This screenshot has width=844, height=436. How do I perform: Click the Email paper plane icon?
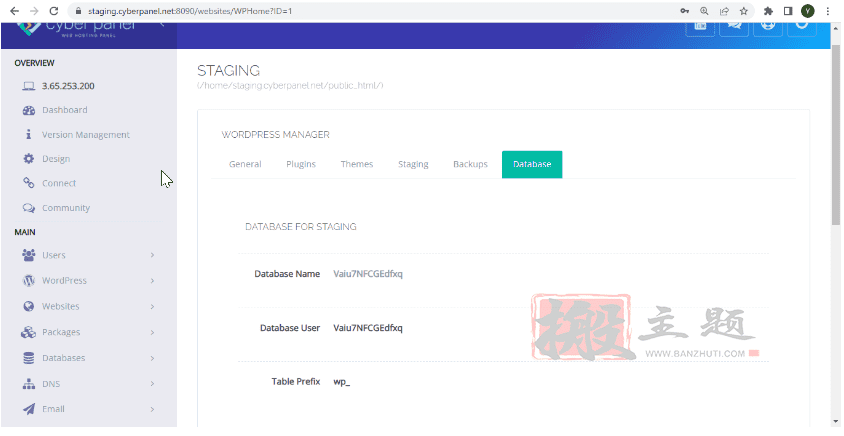click(29, 409)
